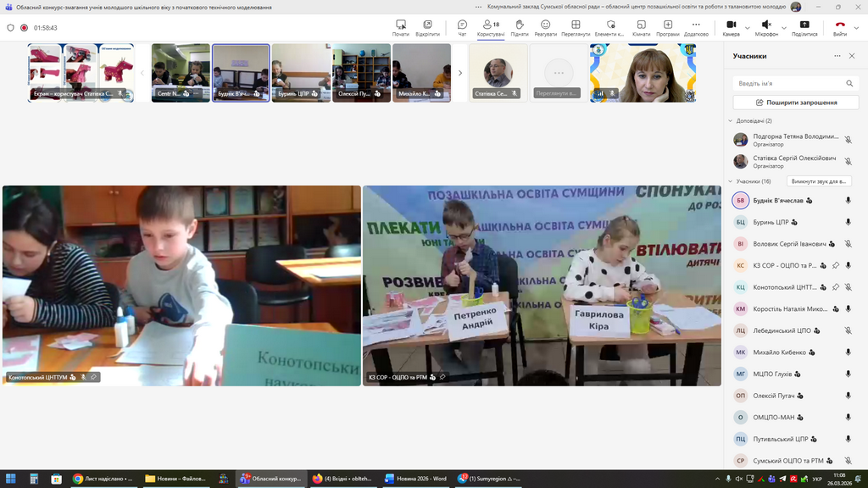The width and height of the screenshot is (868, 488).
Task: Open the Чат (chat) panel
Action: point(462,27)
